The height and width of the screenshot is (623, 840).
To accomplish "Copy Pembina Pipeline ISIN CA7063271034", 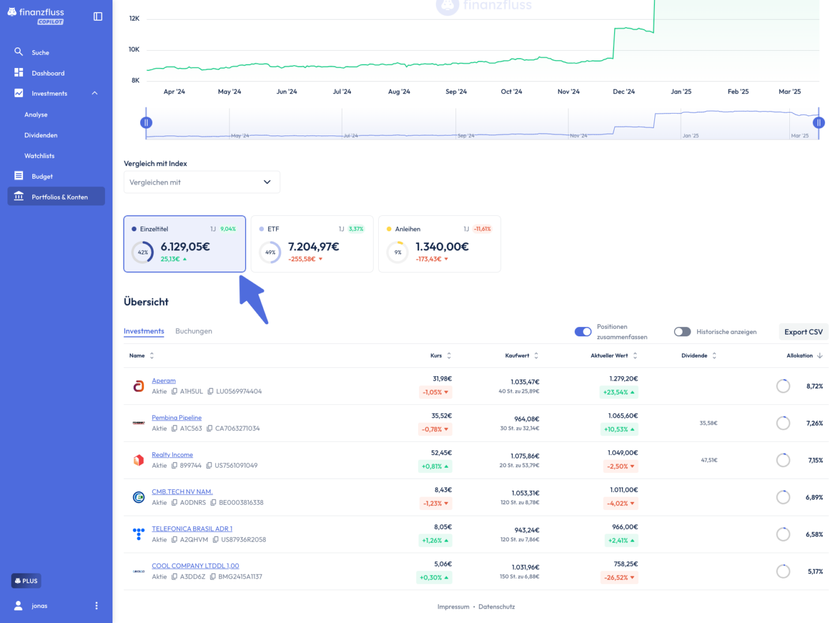I will coord(209,429).
